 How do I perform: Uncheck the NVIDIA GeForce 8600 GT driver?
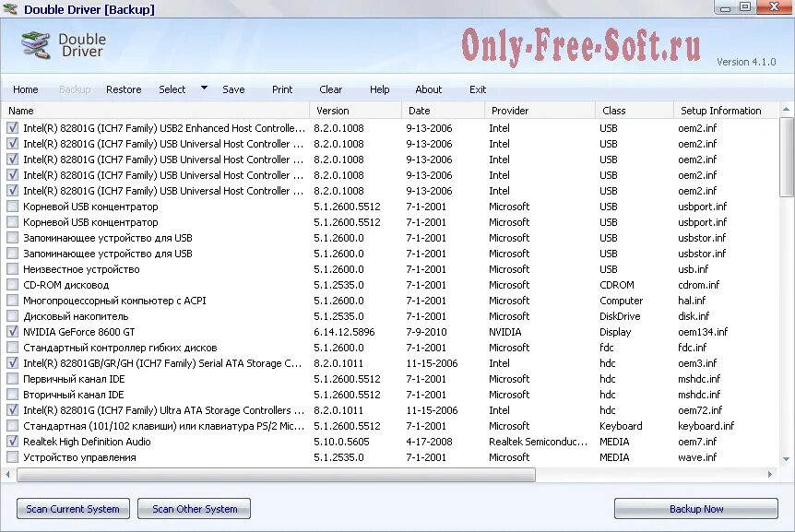13,332
